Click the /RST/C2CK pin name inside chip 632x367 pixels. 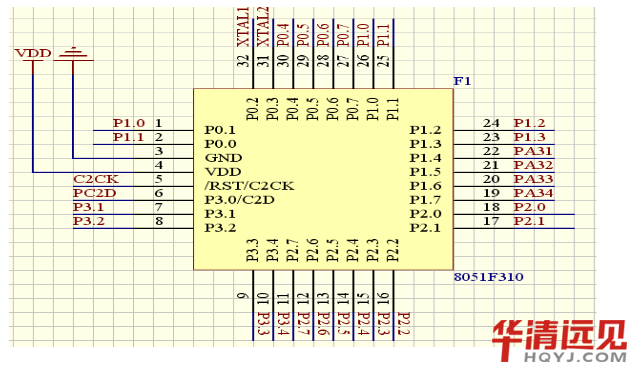[249, 186]
